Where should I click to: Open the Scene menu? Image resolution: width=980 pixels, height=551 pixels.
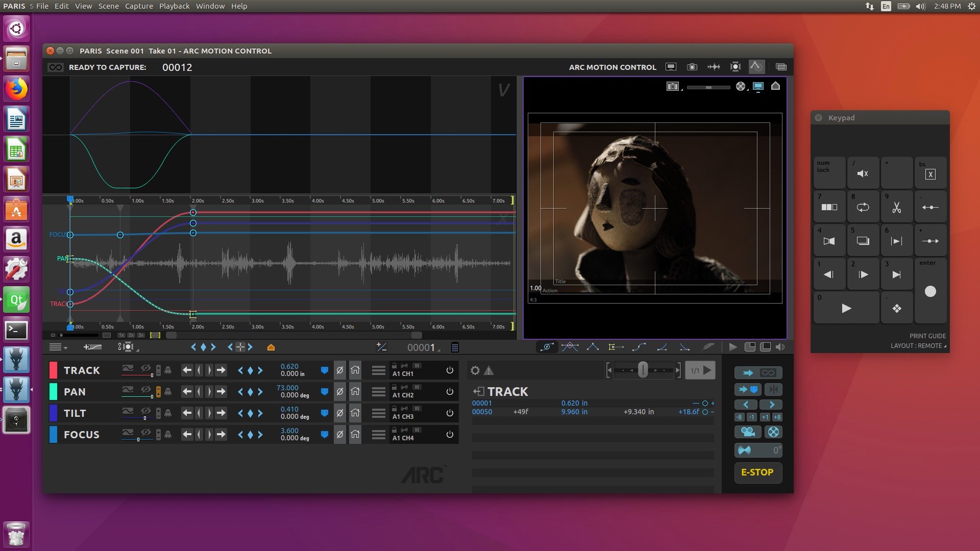coord(108,6)
